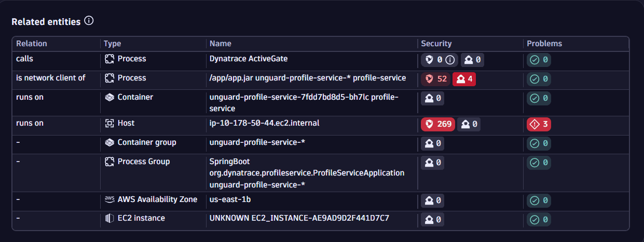Click attacks badge in Container group row

click(x=433, y=143)
